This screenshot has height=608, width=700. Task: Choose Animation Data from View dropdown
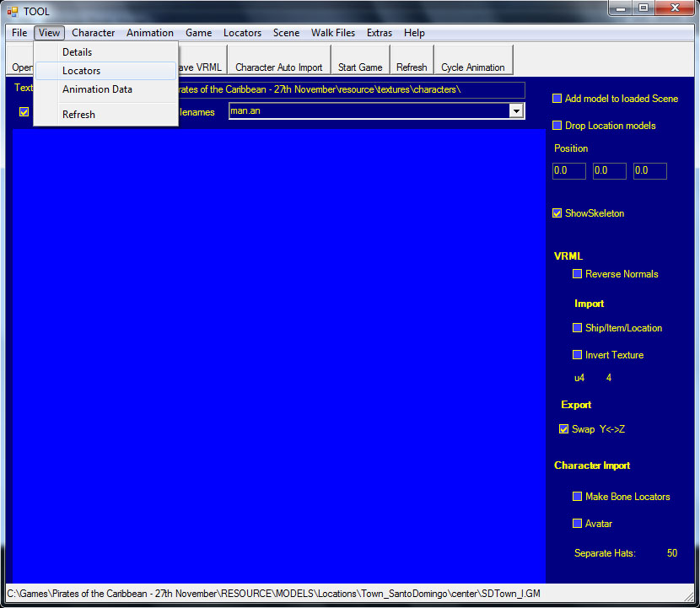pos(105,89)
